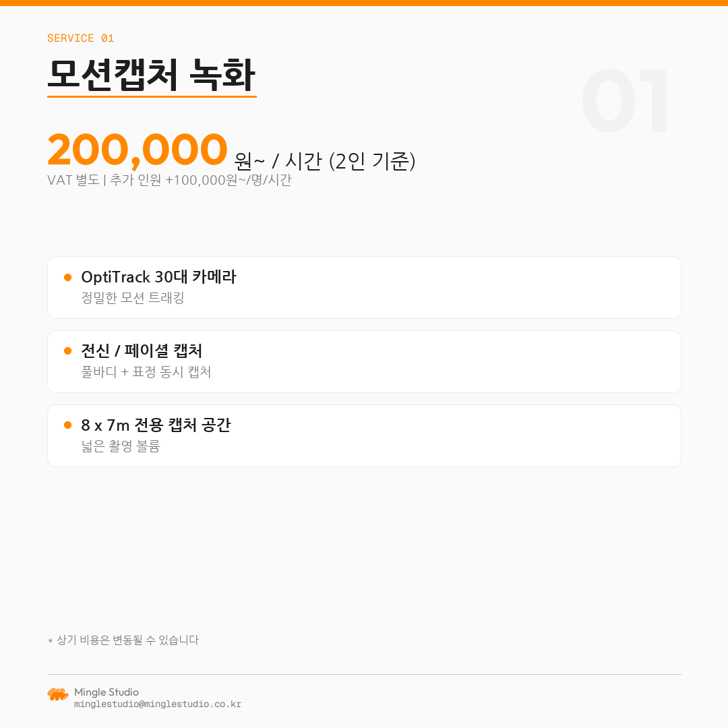Click the orange bullet beside 전신 / 페이셜 캡처

67,351
